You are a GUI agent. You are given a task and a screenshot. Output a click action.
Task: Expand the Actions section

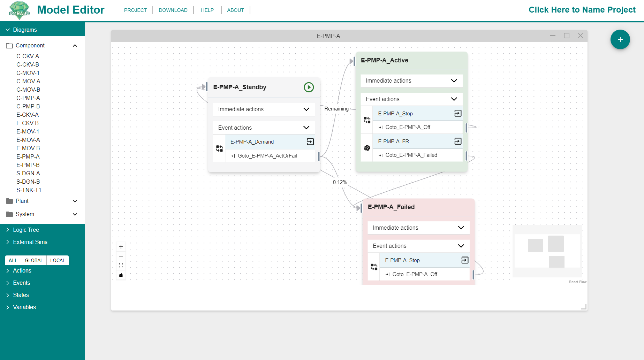(x=8, y=271)
